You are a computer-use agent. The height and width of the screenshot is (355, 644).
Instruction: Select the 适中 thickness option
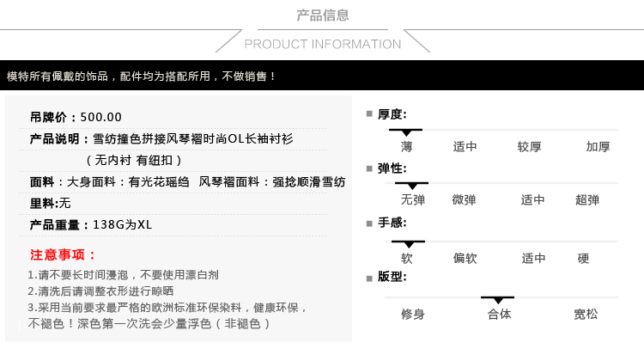[x=465, y=146]
